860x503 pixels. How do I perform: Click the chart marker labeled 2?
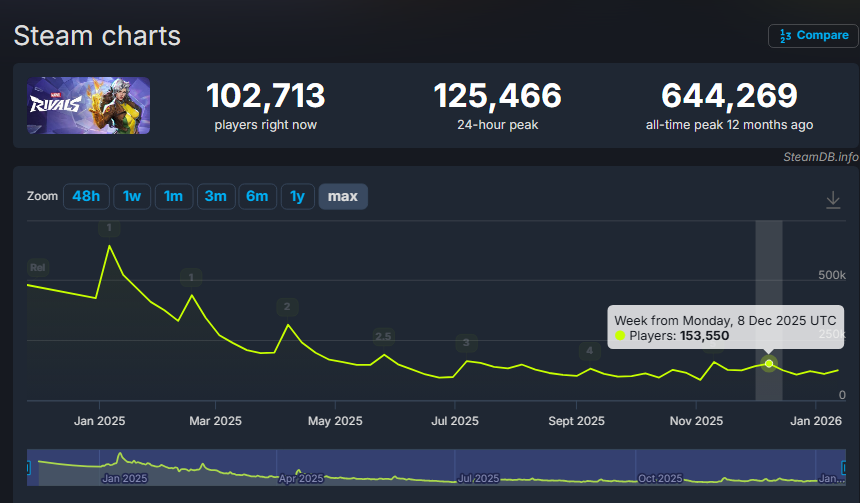point(287,307)
